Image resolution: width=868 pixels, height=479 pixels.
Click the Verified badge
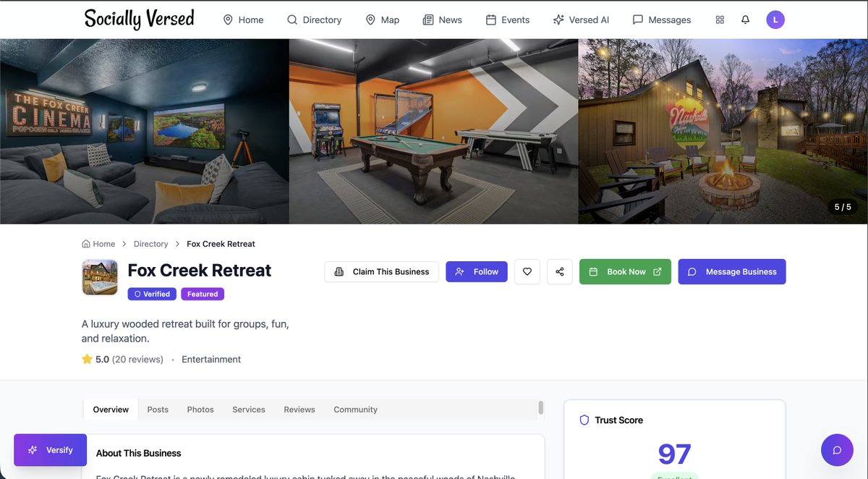click(x=152, y=294)
